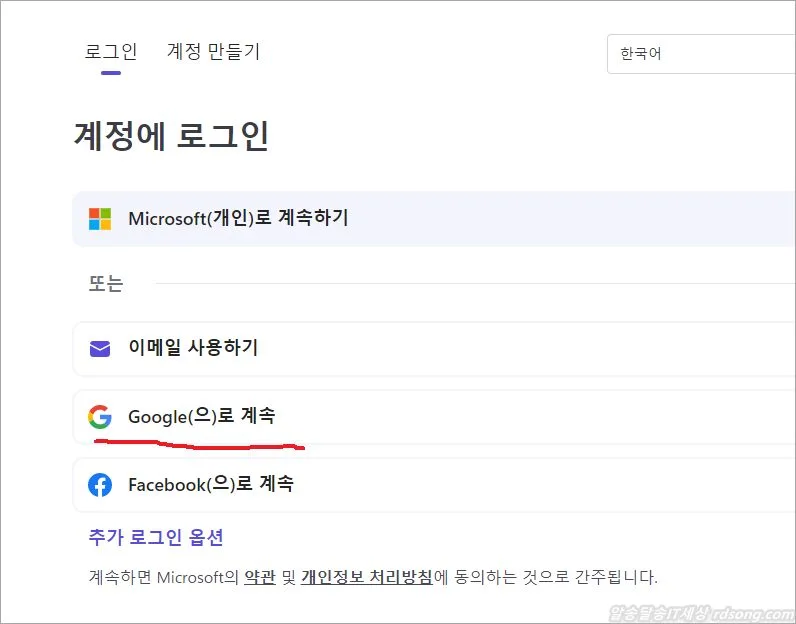796x624 pixels.
Task: Click the 계속하면 Microsoft의 consent text
Action: pyautogui.click(x=160, y=577)
